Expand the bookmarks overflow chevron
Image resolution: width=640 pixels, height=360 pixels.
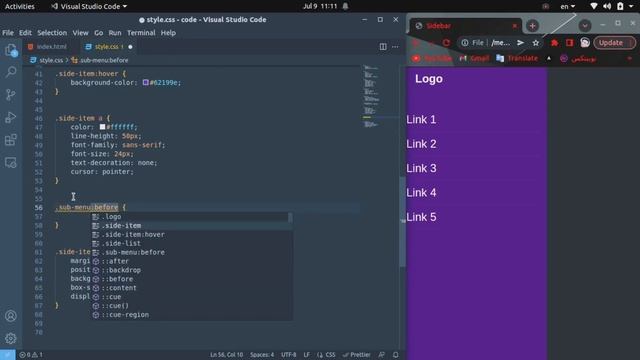630,59
